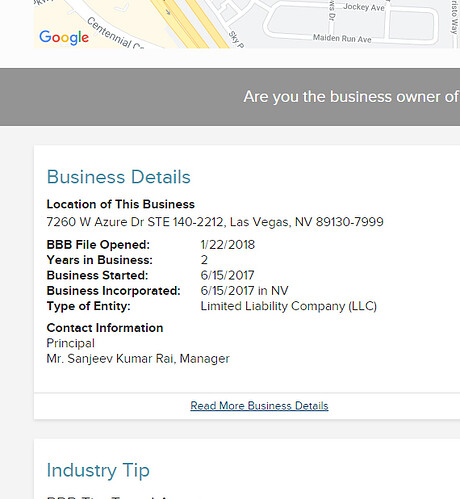
Task: Click Mr. Sanjeev Kumar Rai, Manager name
Action: pos(138,359)
